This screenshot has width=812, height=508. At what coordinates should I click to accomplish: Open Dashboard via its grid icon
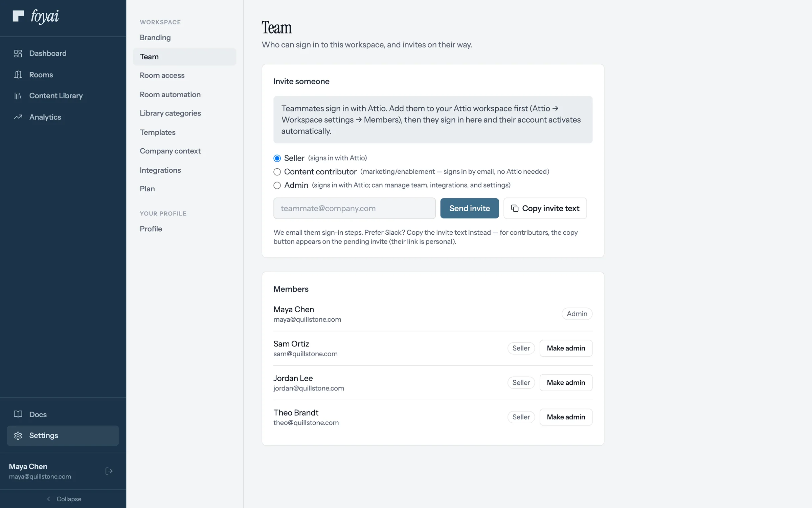[18, 54]
